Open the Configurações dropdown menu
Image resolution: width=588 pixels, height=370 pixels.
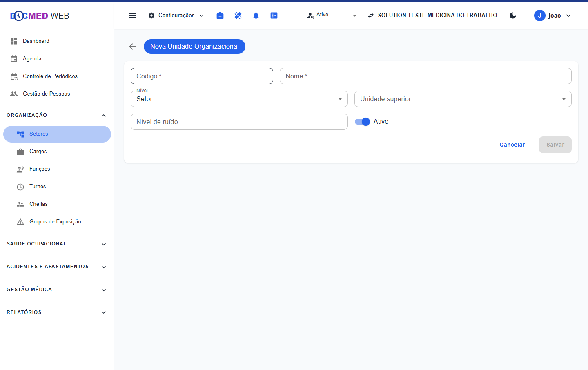(176, 16)
